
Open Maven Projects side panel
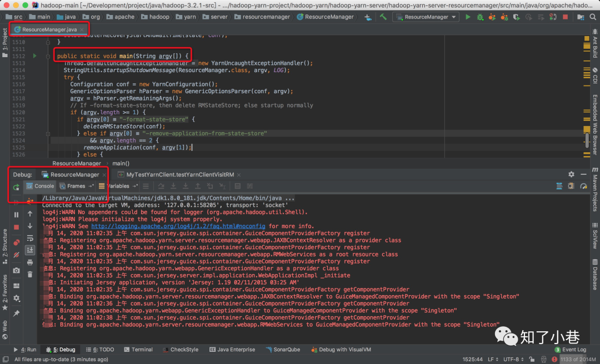tap(595, 189)
